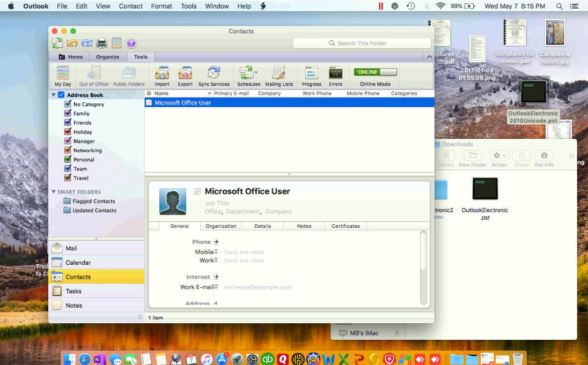Viewport: 588px width, 365px height.
Task: Click the contact avatar photo placeholder
Action: [173, 201]
